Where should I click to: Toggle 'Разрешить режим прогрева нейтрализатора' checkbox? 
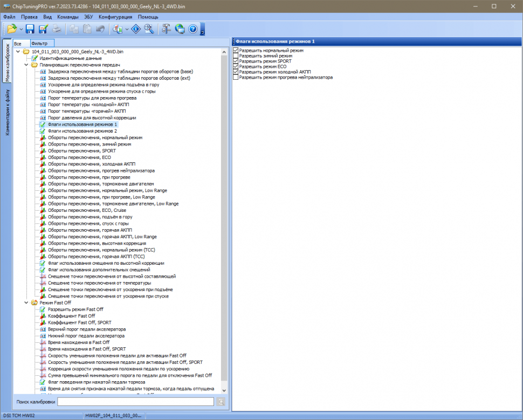click(x=236, y=77)
